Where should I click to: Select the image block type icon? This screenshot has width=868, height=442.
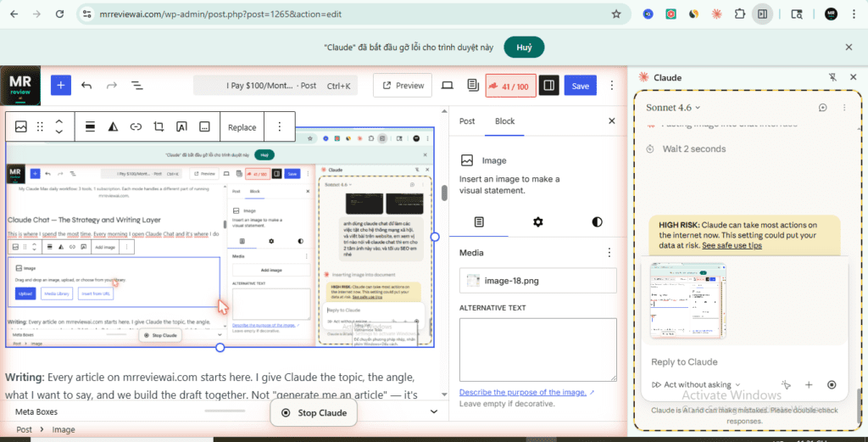click(x=21, y=127)
